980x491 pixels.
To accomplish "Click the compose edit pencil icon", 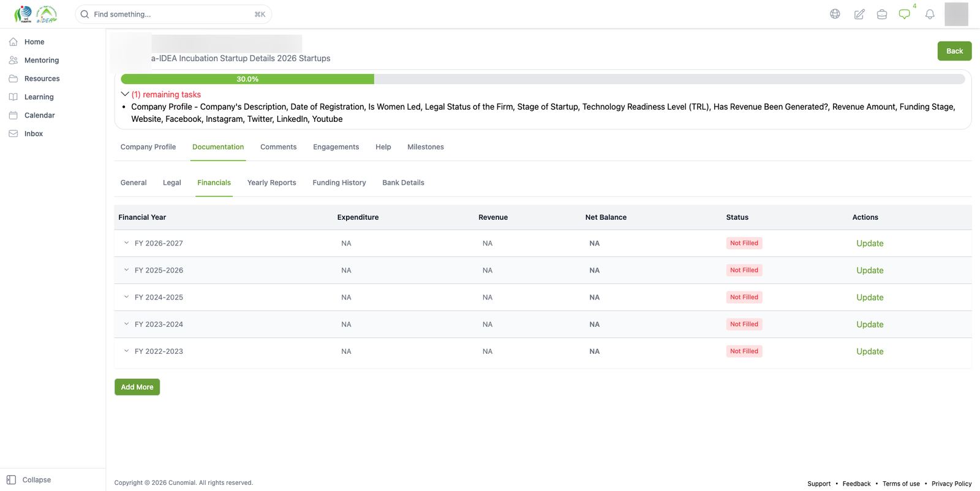I will click(x=859, y=14).
